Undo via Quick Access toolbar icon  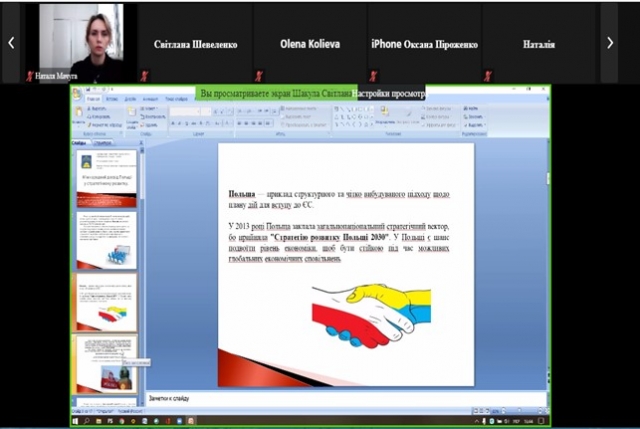point(95,89)
